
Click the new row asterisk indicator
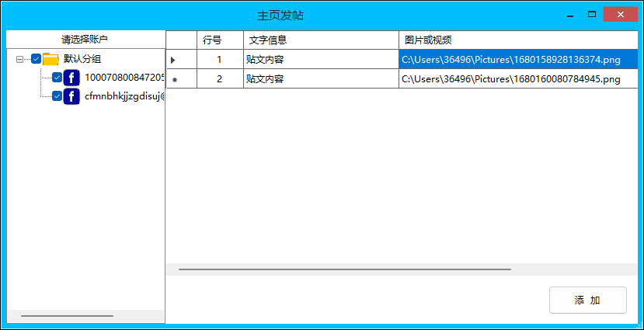click(x=174, y=79)
